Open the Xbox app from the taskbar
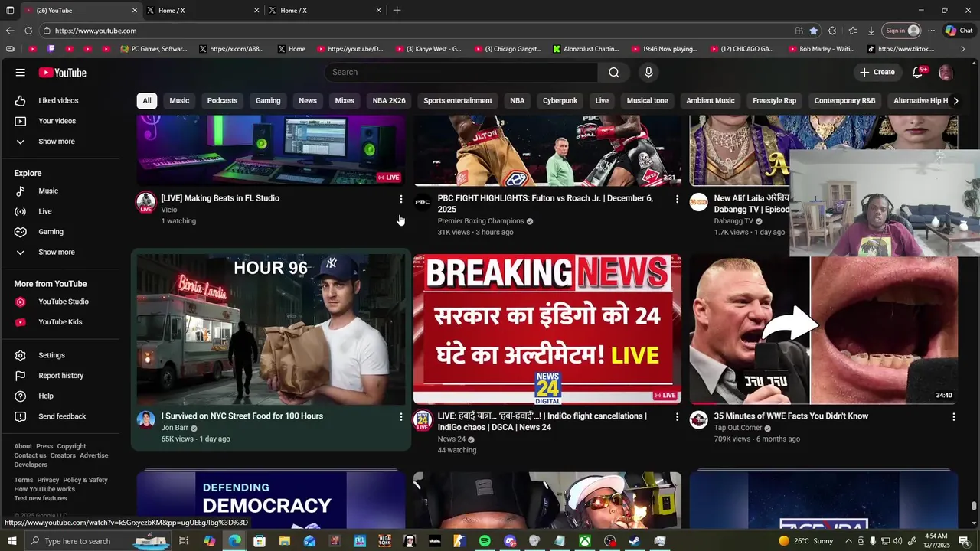 (584, 541)
